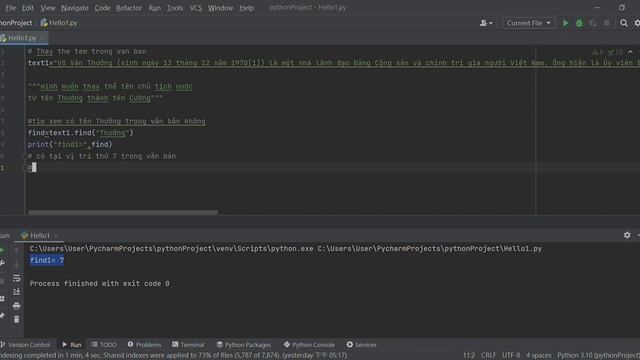
Task: Open the user account icon menu
Action: pos(486,23)
